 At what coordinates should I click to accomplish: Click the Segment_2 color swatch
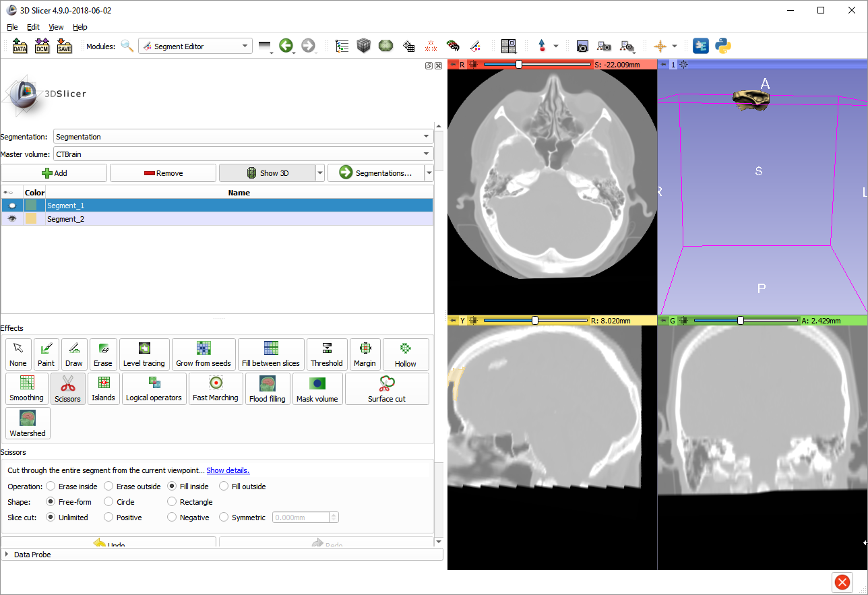pos(31,219)
